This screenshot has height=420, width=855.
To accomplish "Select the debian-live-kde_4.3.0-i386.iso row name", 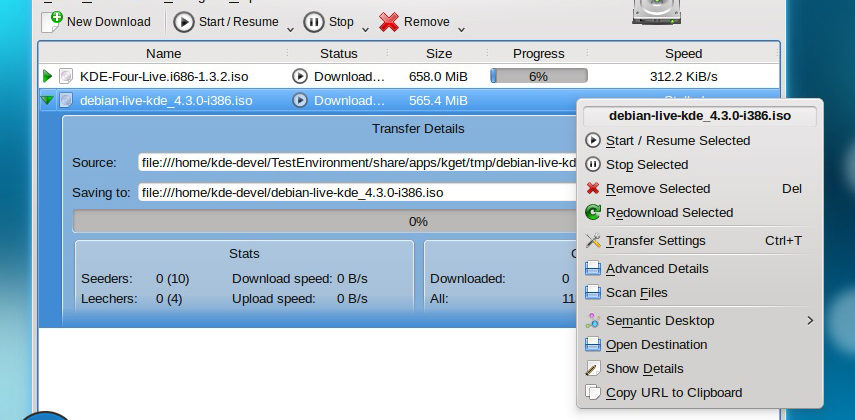I will [166, 101].
